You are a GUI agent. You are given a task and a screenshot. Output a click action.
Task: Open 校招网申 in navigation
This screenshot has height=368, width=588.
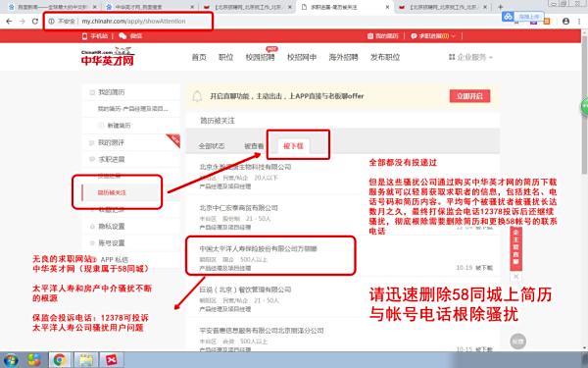(302, 58)
